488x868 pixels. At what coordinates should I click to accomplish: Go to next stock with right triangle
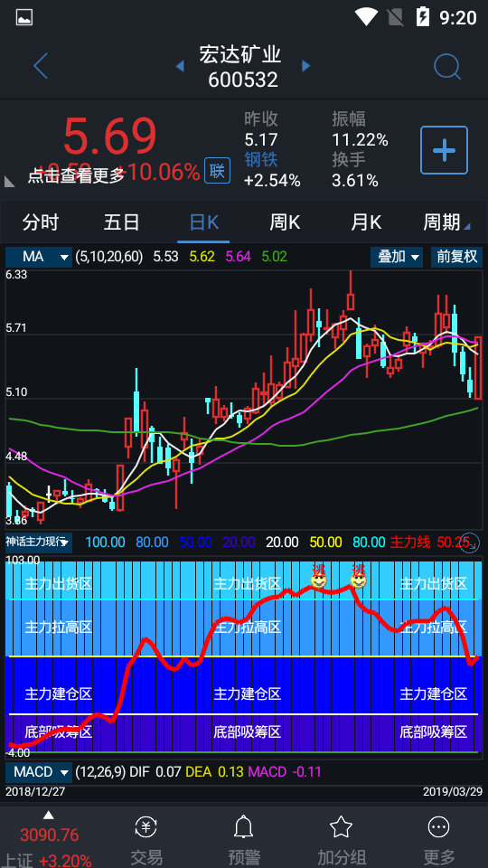tap(306, 66)
